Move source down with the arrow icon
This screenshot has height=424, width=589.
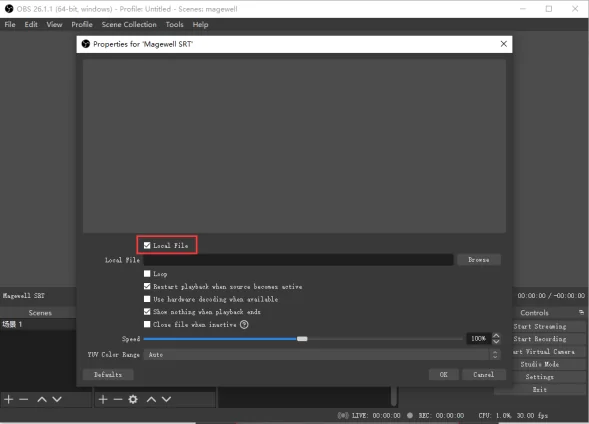coord(166,399)
